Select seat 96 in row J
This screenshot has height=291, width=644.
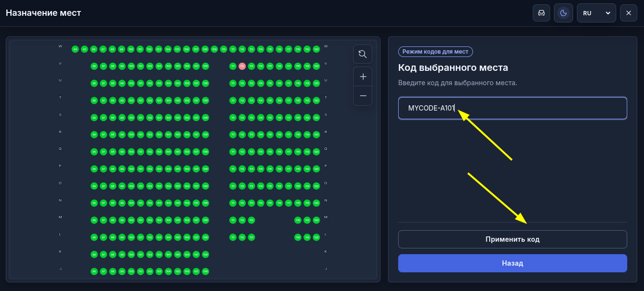pos(94,271)
